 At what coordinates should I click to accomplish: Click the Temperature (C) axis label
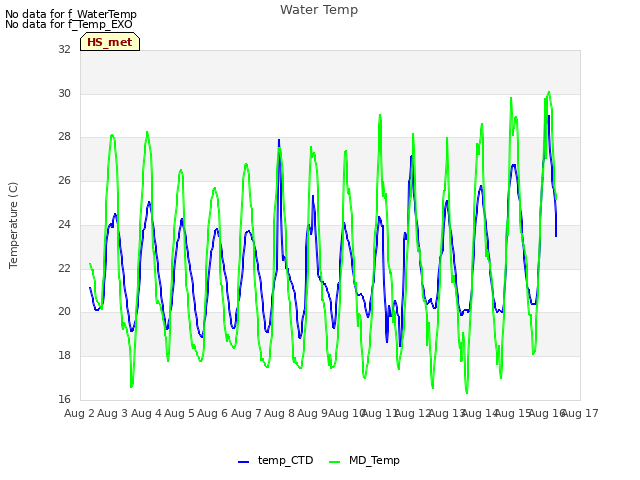[13, 225]
